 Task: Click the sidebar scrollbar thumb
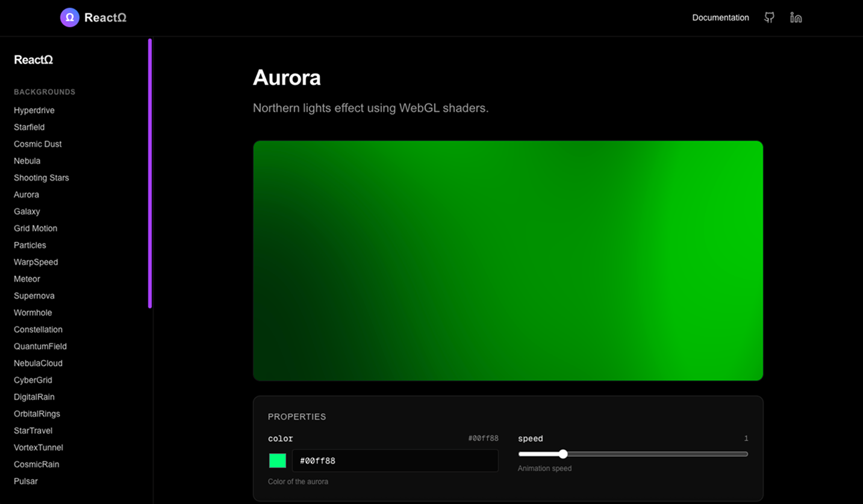[150, 172]
